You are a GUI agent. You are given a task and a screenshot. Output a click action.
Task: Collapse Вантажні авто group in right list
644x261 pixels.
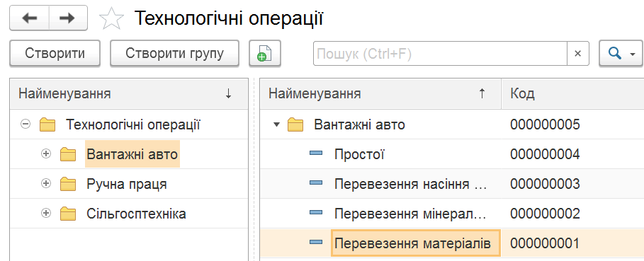276,124
